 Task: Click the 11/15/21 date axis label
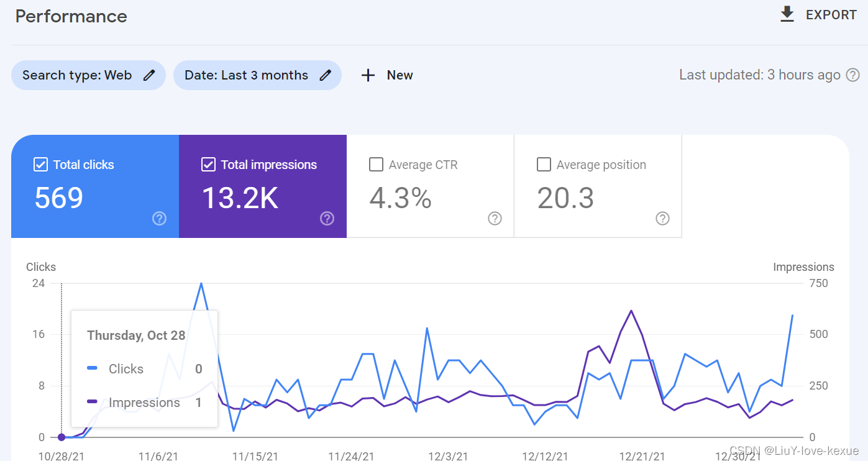(255, 456)
